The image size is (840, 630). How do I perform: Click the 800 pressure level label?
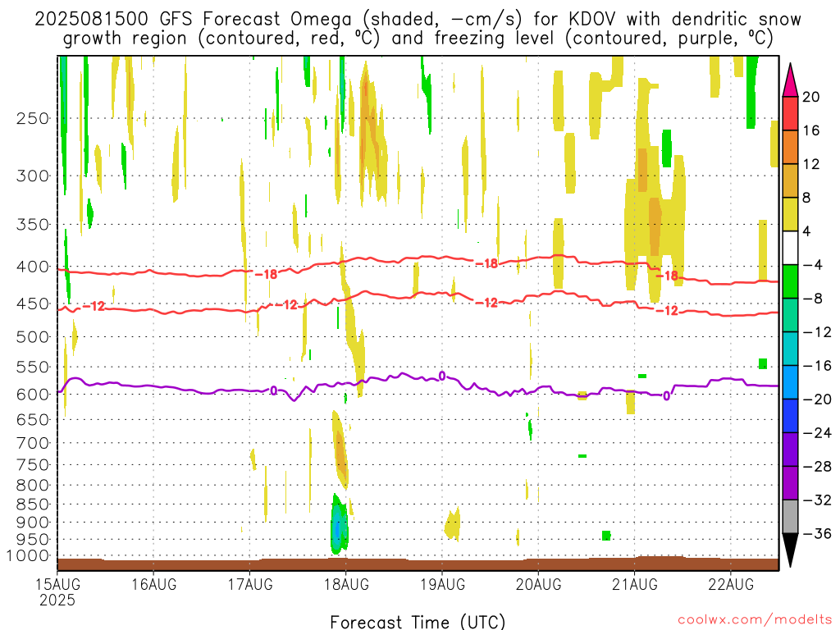[x=33, y=486]
